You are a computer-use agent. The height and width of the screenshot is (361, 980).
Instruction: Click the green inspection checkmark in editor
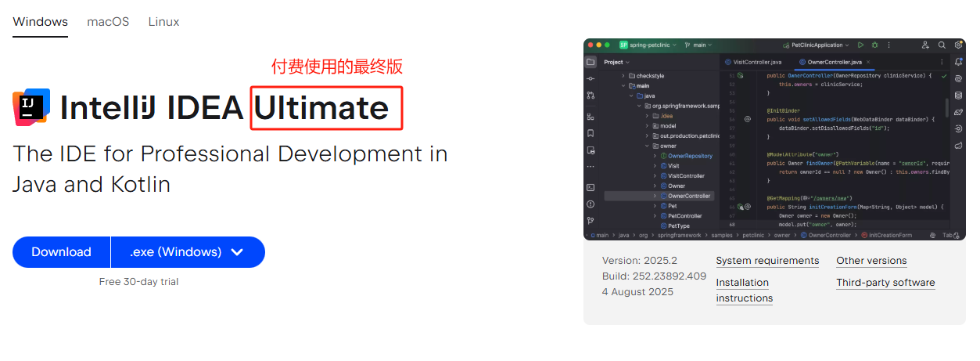[945, 76]
